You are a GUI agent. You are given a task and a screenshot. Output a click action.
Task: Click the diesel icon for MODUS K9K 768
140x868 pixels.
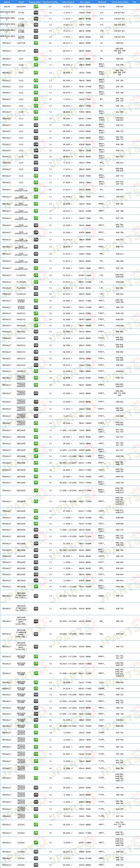coord(36,795)
